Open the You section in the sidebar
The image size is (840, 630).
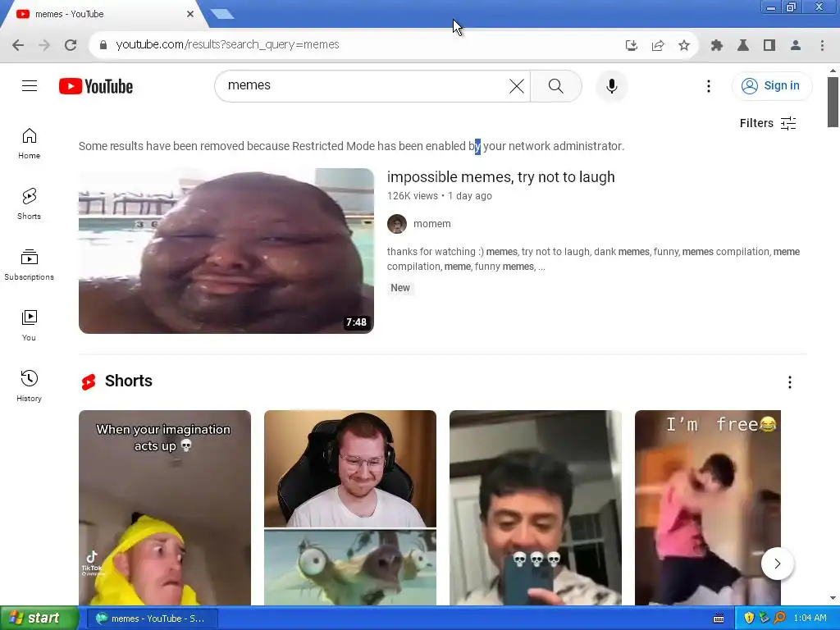point(29,326)
